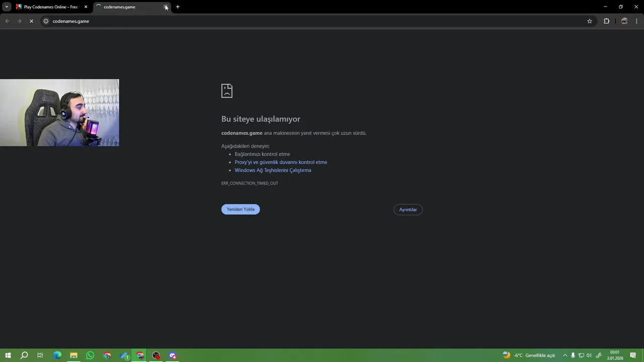Open the tab search dropdown arrow
This screenshot has height=362, width=644.
[x=7, y=7]
